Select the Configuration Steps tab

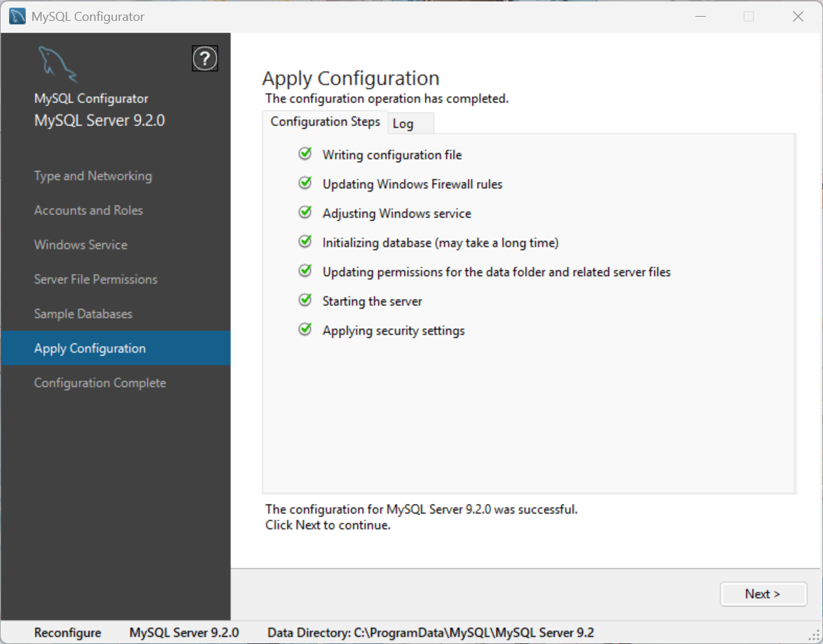pos(325,122)
